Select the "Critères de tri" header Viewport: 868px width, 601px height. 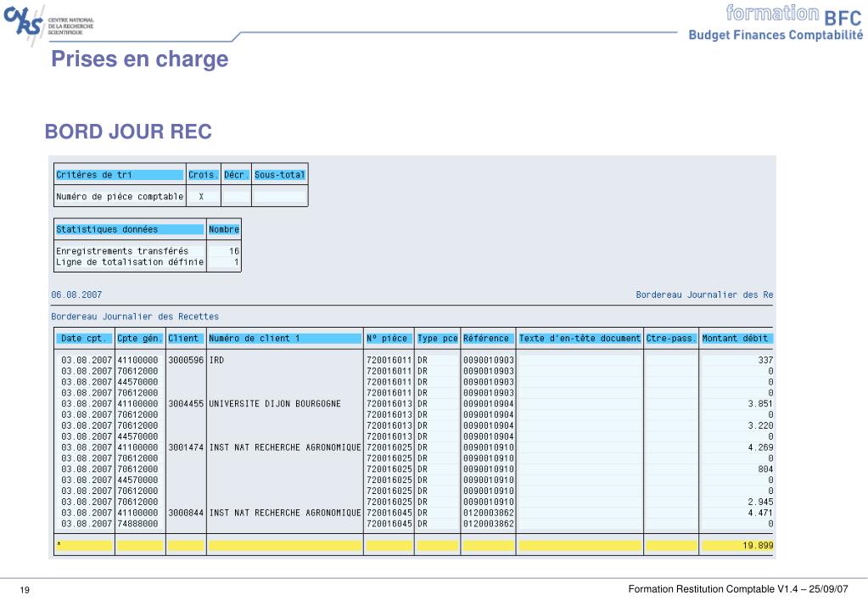coord(120,175)
